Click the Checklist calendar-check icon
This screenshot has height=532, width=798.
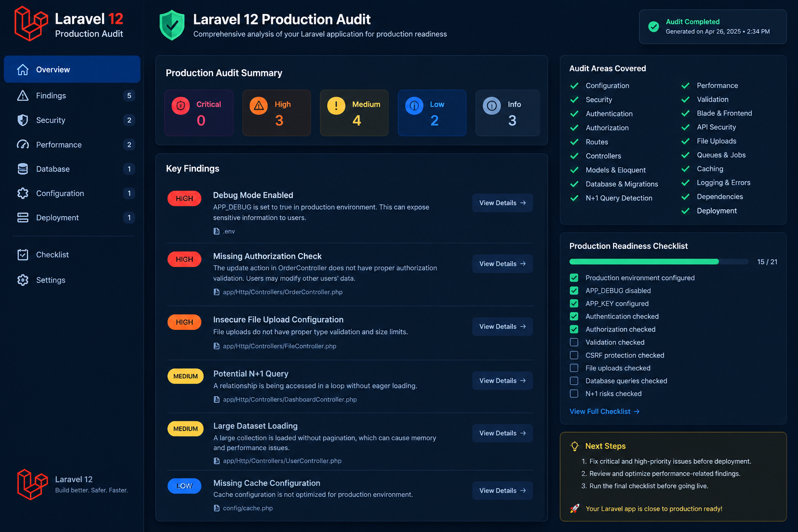tap(23, 255)
